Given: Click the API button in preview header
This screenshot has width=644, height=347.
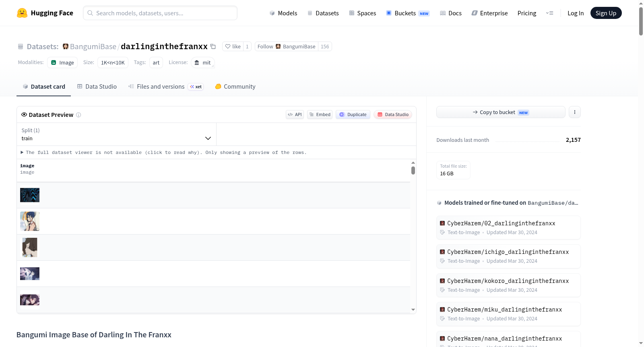Looking at the screenshot, I should coord(295,114).
